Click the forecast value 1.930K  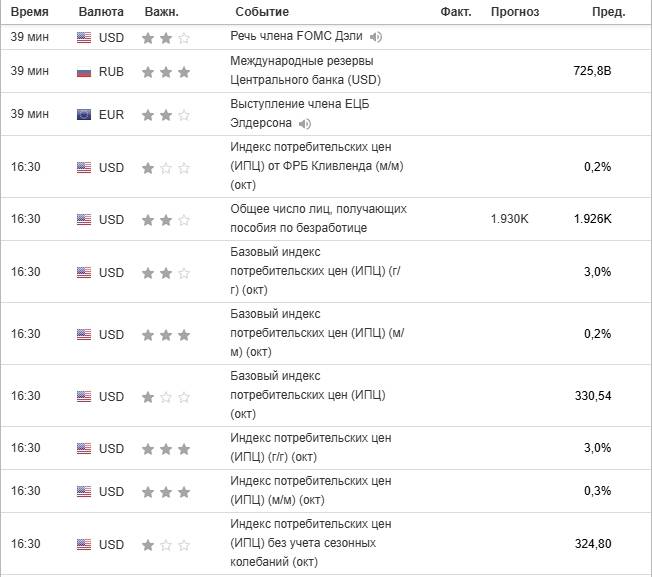tap(510, 220)
